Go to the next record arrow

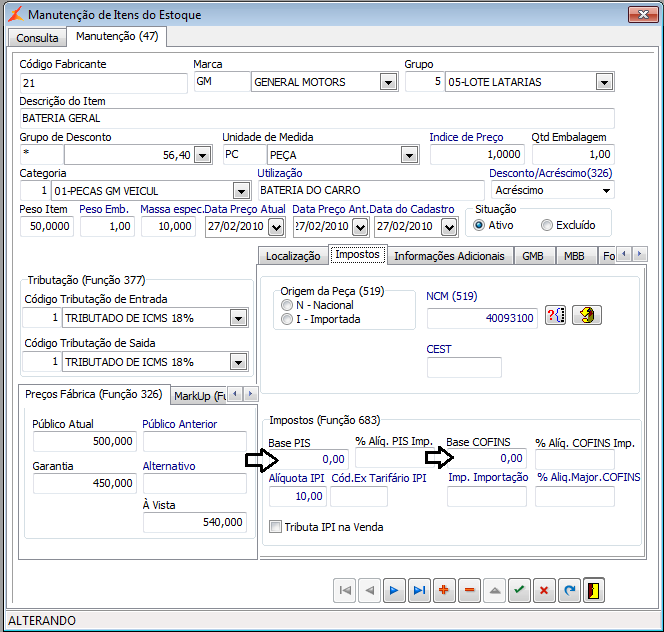pos(395,590)
